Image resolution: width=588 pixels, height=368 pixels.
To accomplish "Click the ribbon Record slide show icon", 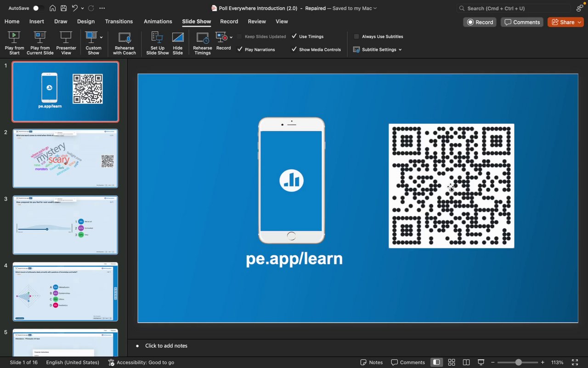I will pyautogui.click(x=221, y=37).
